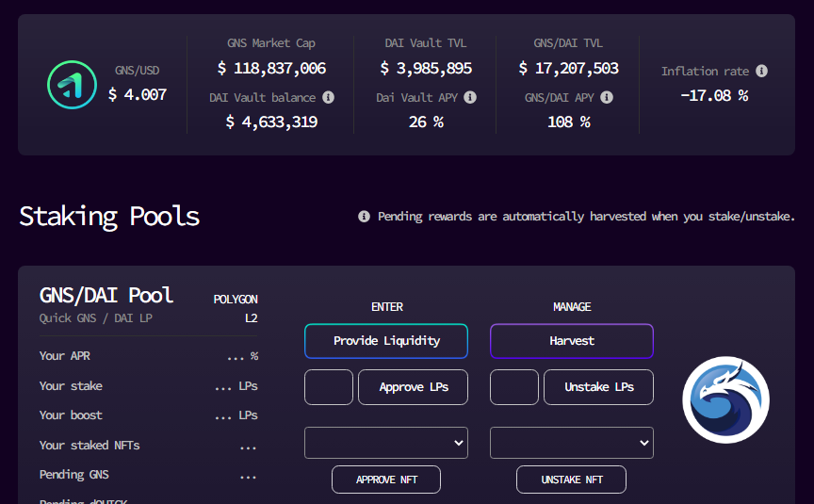814x504 pixels.
Task: Click the GNS token logo icon
Action: [x=73, y=85]
